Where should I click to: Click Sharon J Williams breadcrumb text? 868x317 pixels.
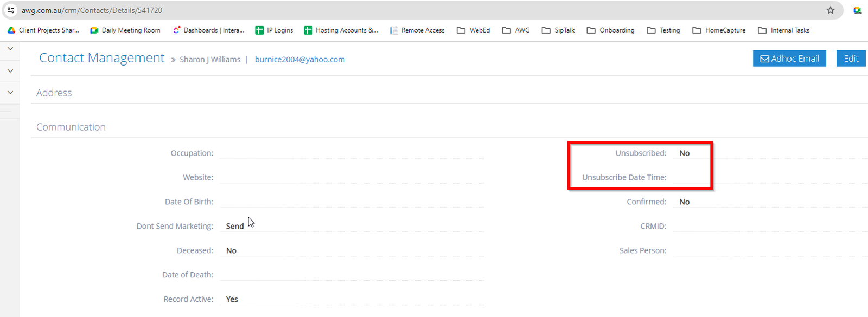click(x=210, y=60)
